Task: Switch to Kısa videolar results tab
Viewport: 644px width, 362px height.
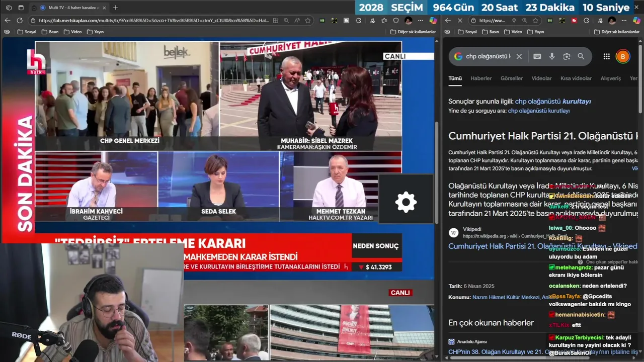Action: pos(576,78)
